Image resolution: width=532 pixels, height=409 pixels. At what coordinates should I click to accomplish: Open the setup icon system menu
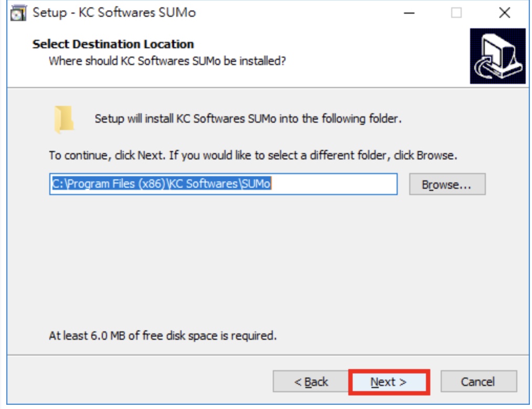click(x=18, y=13)
